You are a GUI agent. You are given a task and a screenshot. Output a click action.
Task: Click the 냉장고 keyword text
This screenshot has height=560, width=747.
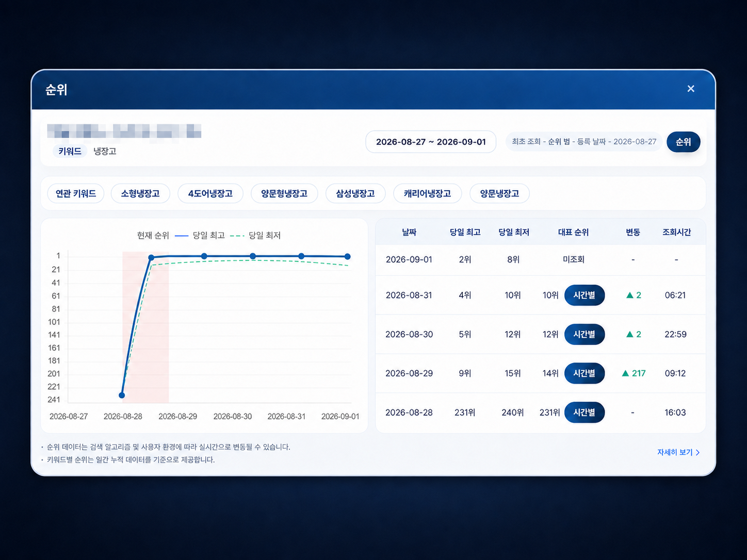click(105, 151)
